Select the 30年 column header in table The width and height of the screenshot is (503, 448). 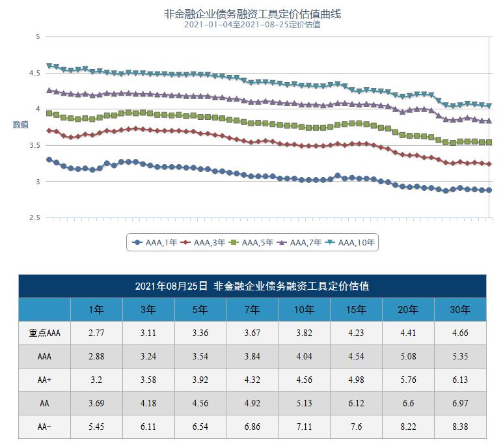460,309
